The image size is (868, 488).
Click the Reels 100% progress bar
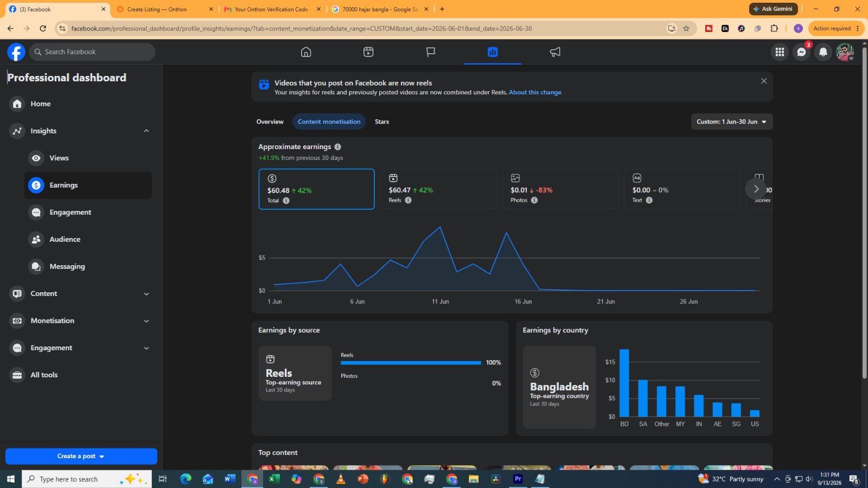(x=411, y=363)
